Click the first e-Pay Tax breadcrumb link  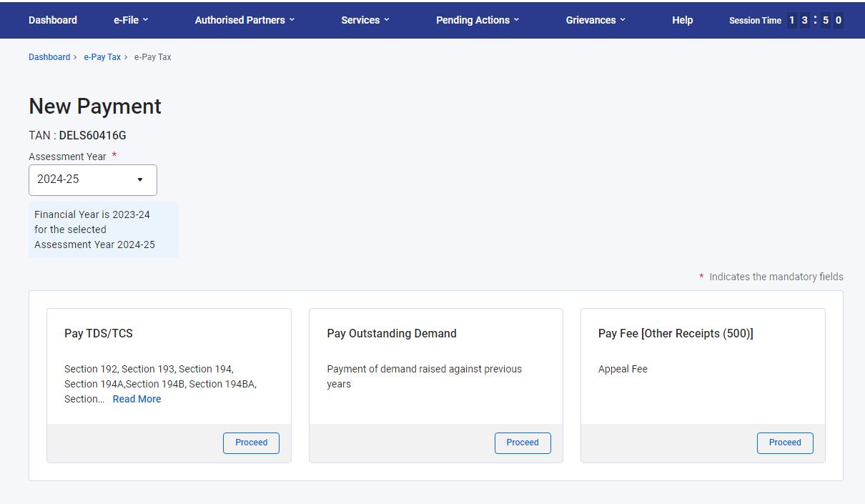(102, 57)
